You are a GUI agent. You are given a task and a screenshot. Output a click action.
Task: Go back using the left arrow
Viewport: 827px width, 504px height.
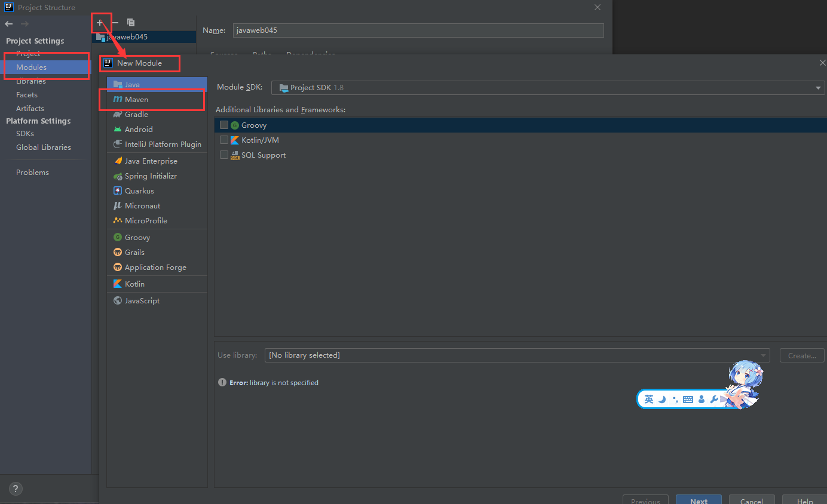click(8, 24)
